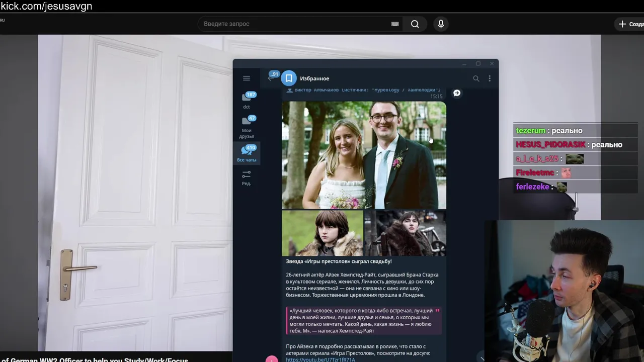Minimize the Telegram window
This screenshot has height=362, width=644.
point(464,64)
